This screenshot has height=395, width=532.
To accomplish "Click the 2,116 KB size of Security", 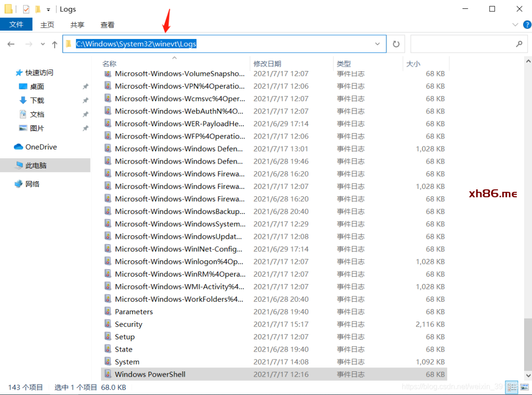I will point(430,324).
